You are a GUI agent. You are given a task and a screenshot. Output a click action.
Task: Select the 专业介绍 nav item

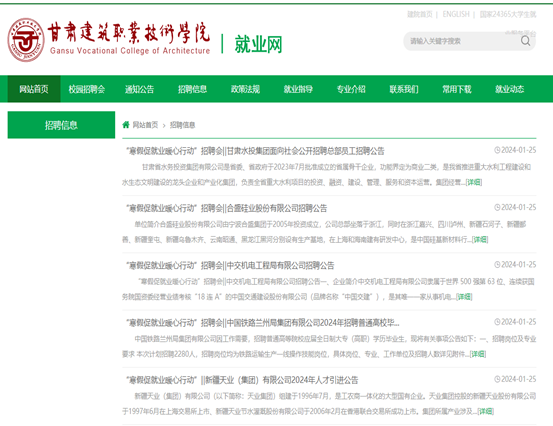[x=351, y=89]
